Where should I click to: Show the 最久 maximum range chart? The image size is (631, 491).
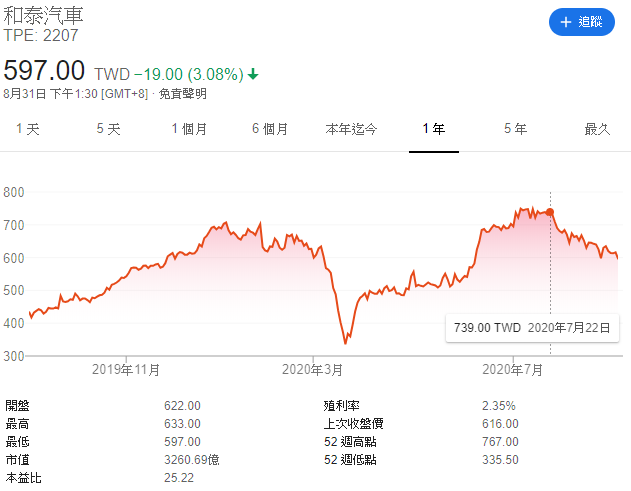click(597, 129)
